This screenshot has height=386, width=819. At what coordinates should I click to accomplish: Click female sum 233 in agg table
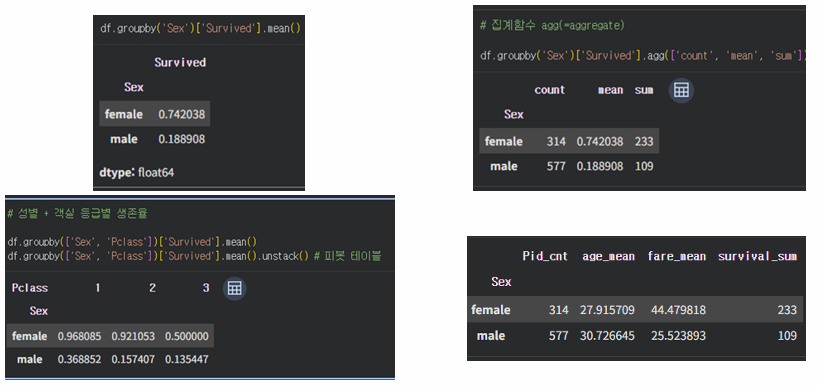coord(644,141)
